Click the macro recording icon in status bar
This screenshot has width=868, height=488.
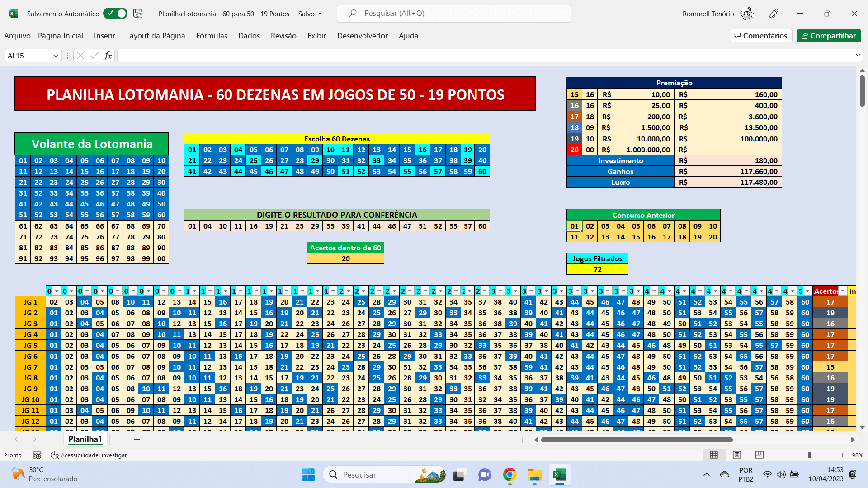pyautogui.click(x=37, y=455)
